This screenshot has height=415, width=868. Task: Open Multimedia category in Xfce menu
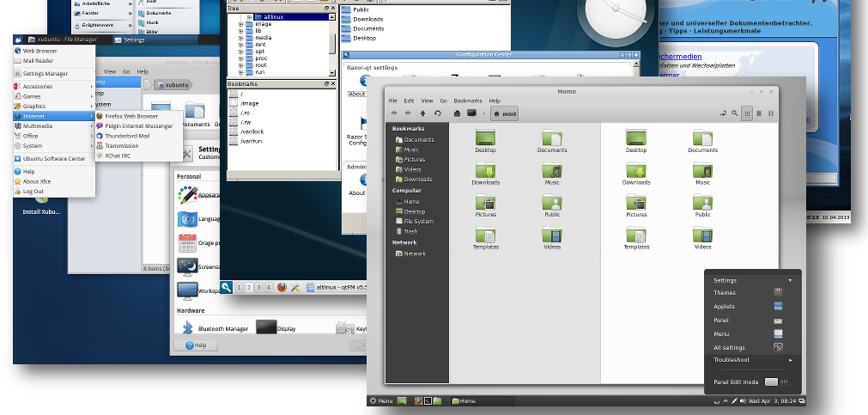54,125
